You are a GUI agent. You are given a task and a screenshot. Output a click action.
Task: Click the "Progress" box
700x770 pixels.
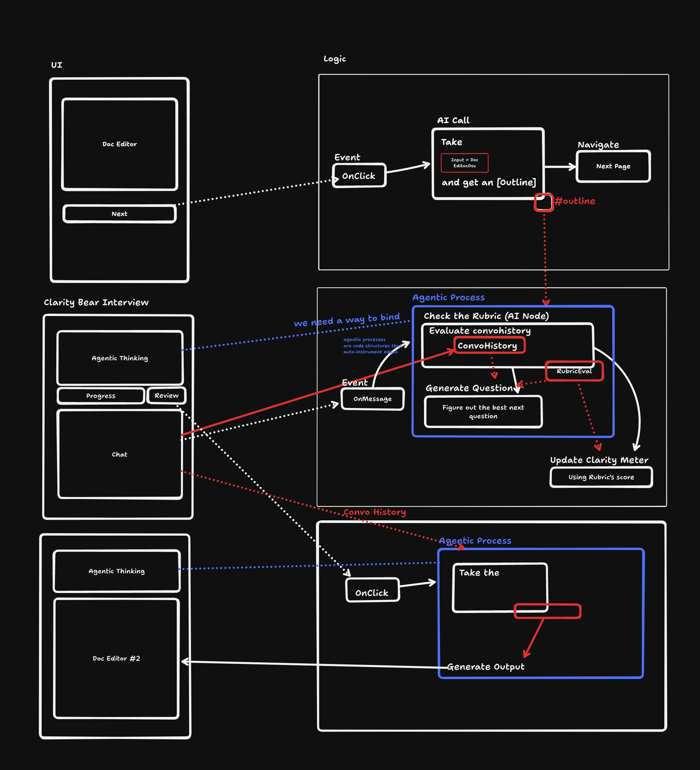tap(101, 396)
